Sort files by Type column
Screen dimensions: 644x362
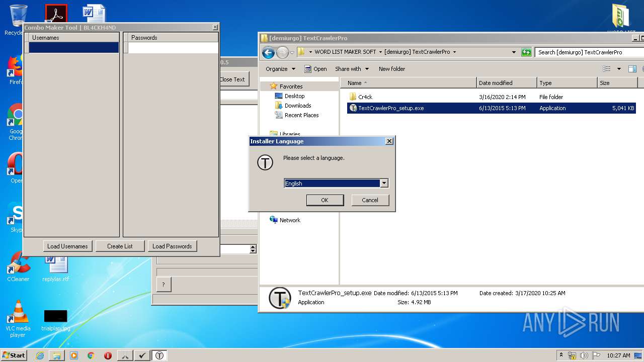(567, 83)
